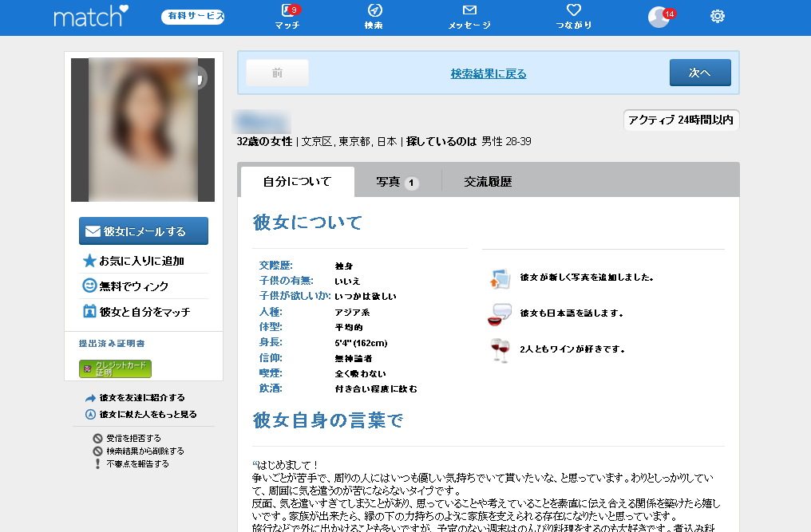The width and height of the screenshot is (811, 532).
Task: Click the speech bubble icon about 日本語
Action: click(500, 313)
